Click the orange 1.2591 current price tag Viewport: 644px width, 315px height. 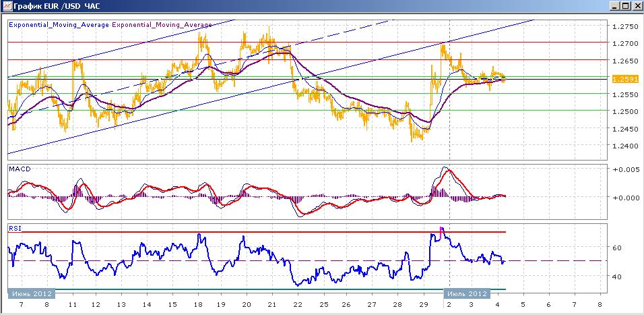(x=621, y=79)
